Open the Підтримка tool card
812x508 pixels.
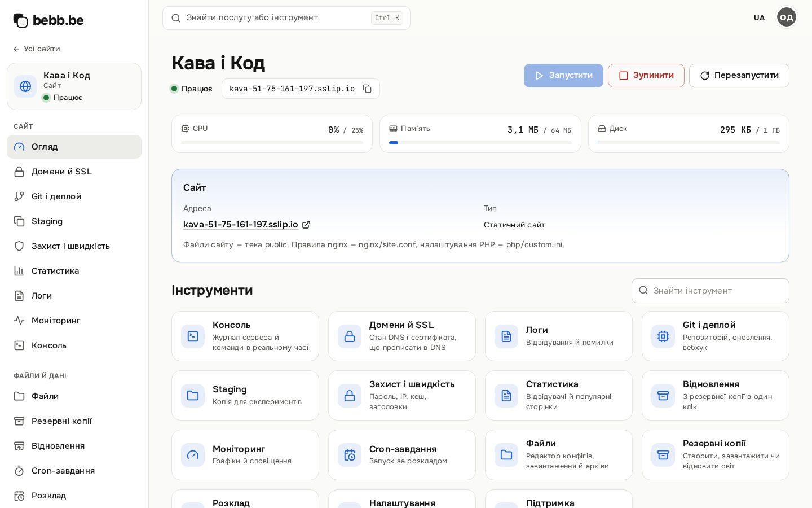(559, 499)
